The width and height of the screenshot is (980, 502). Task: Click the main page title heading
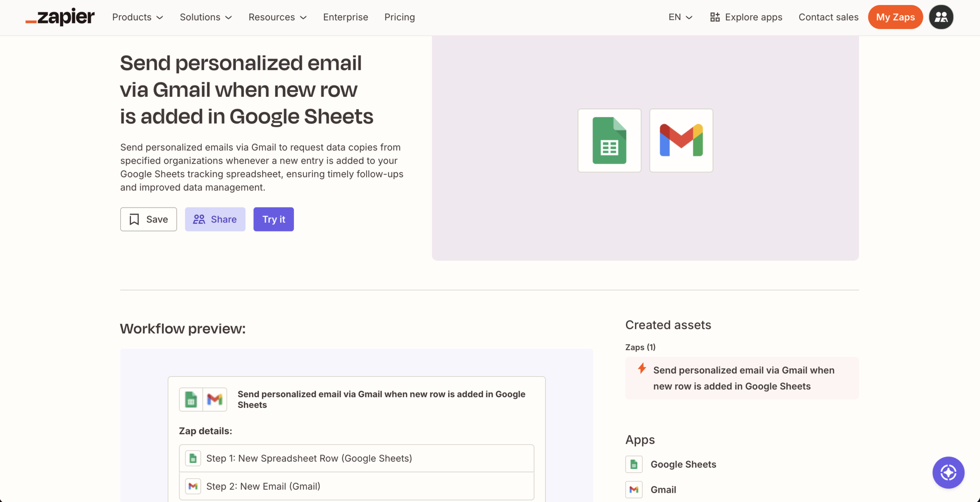point(247,90)
